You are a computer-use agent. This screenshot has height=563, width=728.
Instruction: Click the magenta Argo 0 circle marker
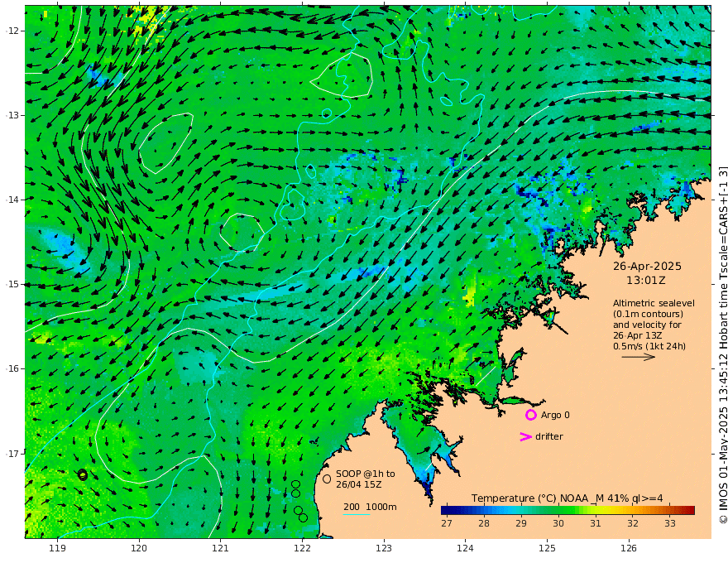tap(531, 415)
